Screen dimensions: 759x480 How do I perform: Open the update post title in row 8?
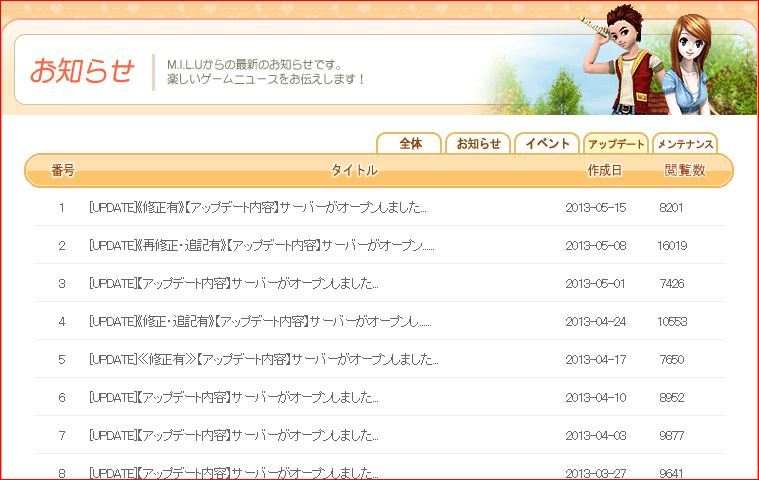pyautogui.click(x=233, y=472)
